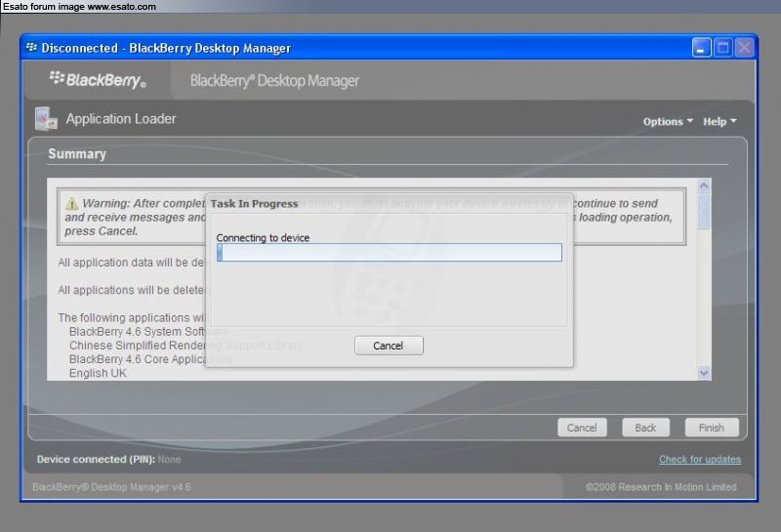Click the summary scrollbar up arrow

tap(704, 185)
